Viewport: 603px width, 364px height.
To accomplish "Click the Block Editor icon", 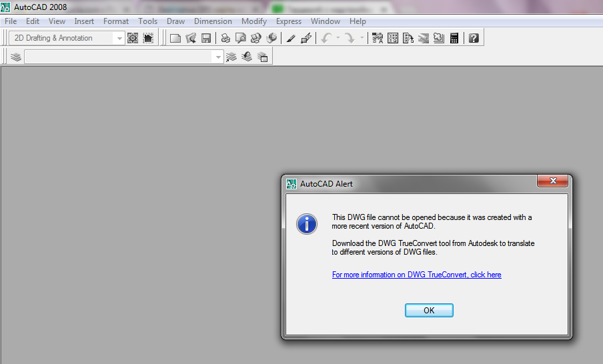I will pyautogui.click(x=306, y=38).
